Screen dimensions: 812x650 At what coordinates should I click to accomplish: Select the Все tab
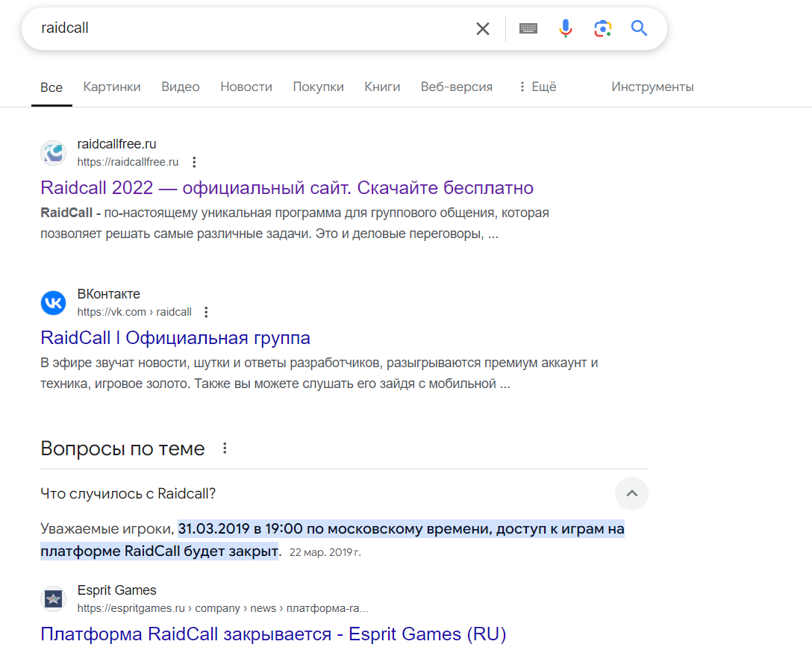pos(51,87)
